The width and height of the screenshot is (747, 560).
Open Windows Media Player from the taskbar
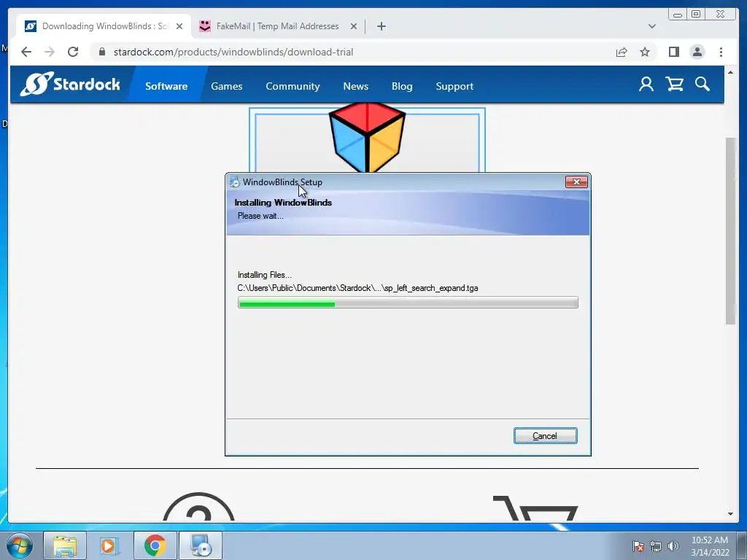coord(108,545)
